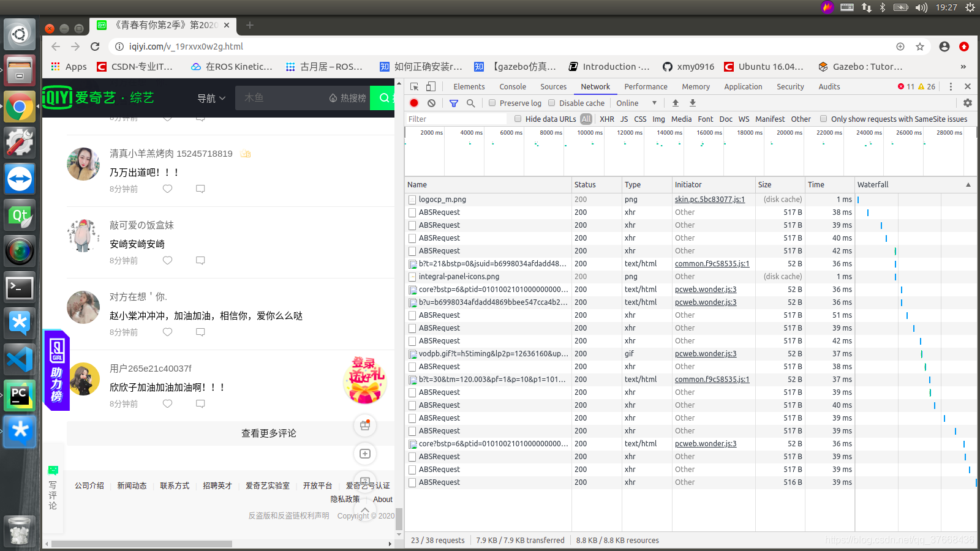This screenshot has width=980, height=551.
Task: Filter requests by JS type
Action: tap(624, 119)
